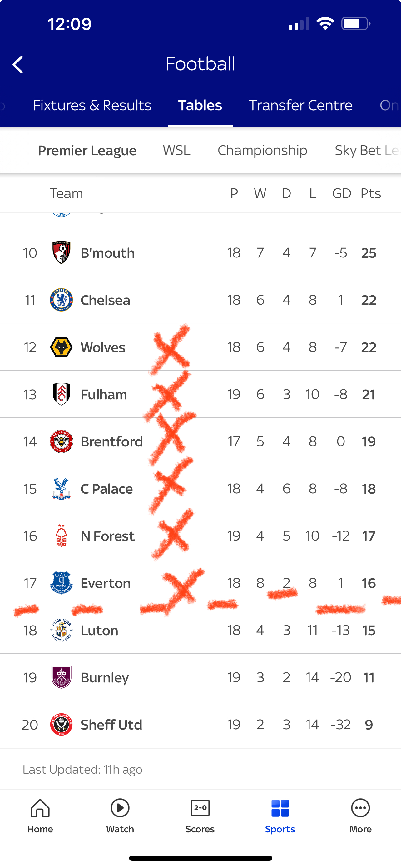Select the WSL league table
Screen dimensions: 401x868
(176, 150)
